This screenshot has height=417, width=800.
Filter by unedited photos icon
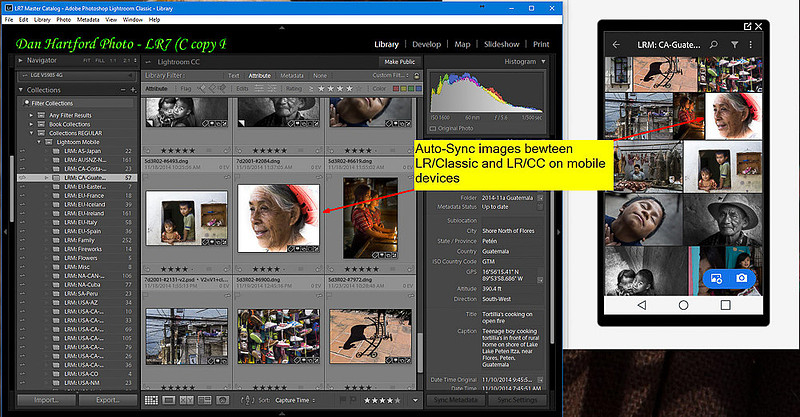tap(273, 88)
